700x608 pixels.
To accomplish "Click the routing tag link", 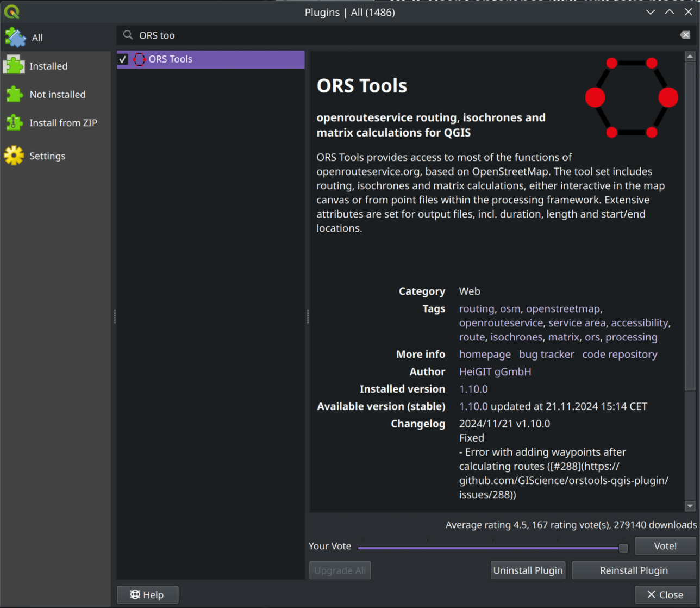I will [x=477, y=309].
